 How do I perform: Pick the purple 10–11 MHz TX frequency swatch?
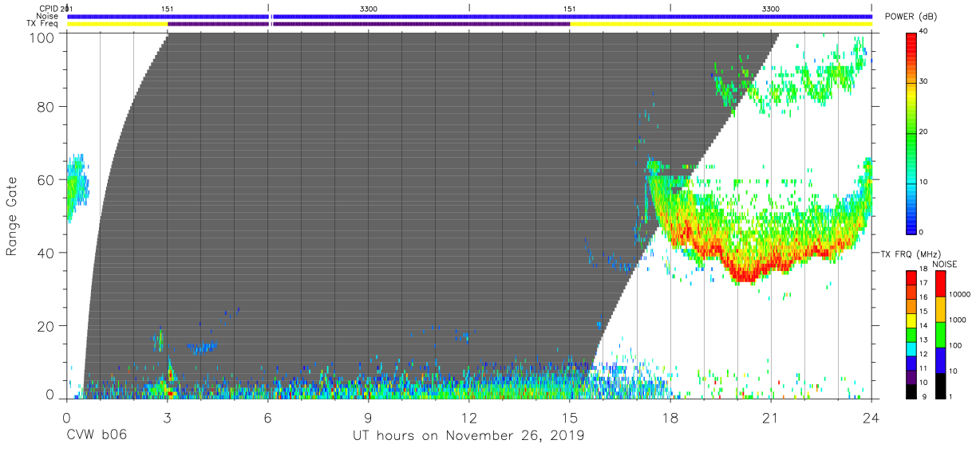[911, 377]
